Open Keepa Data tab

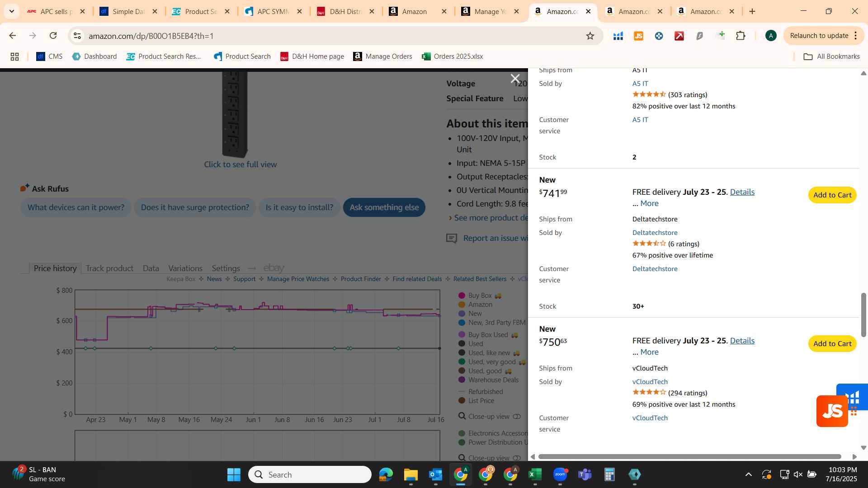(151, 268)
